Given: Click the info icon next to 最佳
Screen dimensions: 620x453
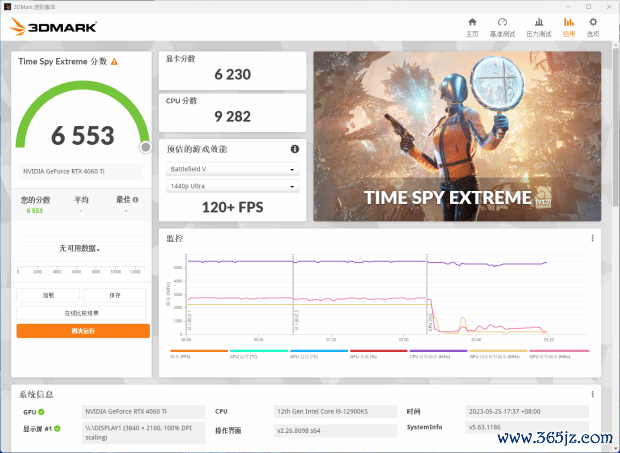Looking at the screenshot, I should (x=136, y=200).
